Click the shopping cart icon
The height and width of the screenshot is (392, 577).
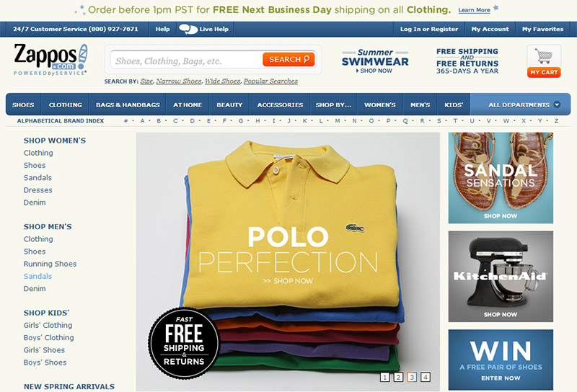[x=544, y=56]
